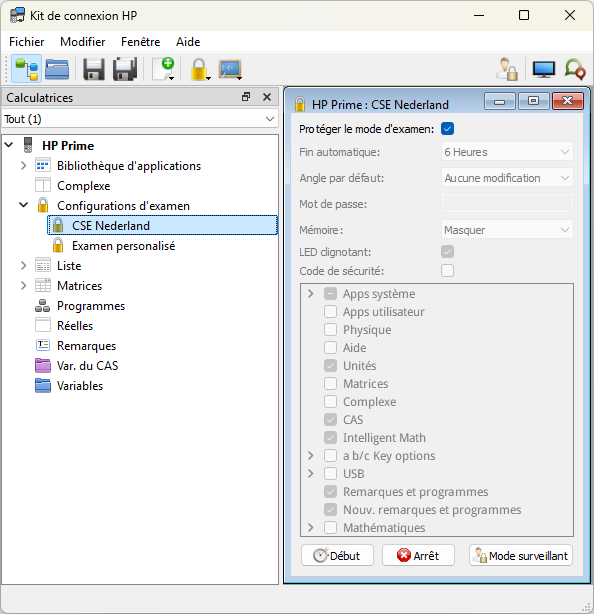Click the monitor screen icon in toolbar
Image resolution: width=594 pixels, height=614 pixels.
[x=543, y=70]
